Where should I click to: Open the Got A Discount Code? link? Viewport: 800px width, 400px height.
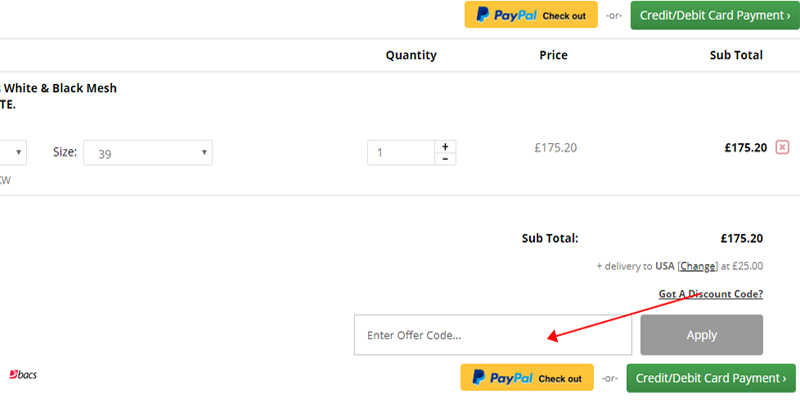[x=711, y=294]
